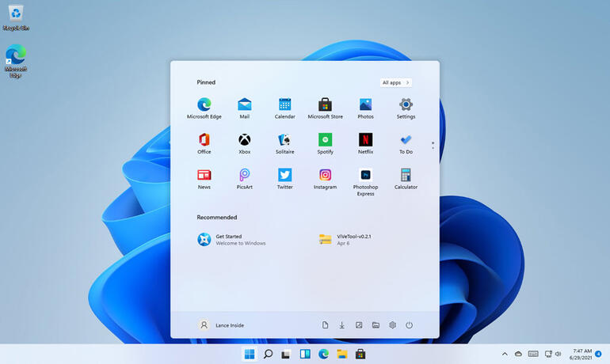
Task: Select the Recycle Bin desktop icon
Action: (x=16, y=17)
